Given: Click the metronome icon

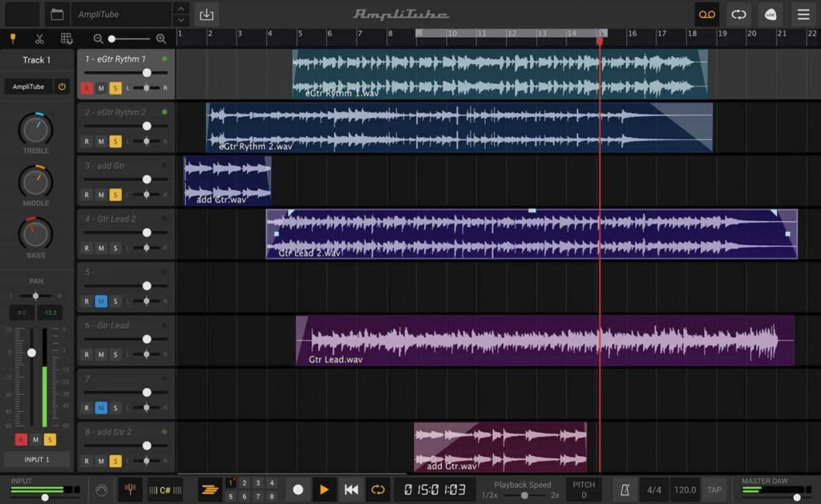Looking at the screenshot, I should tap(626, 490).
